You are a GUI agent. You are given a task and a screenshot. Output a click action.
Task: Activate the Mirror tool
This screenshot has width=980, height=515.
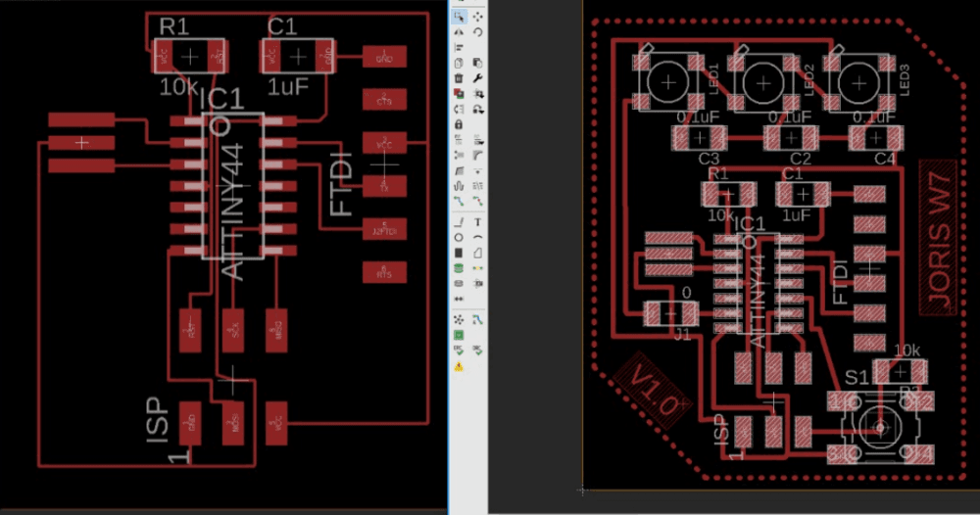pyautogui.click(x=459, y=32)
